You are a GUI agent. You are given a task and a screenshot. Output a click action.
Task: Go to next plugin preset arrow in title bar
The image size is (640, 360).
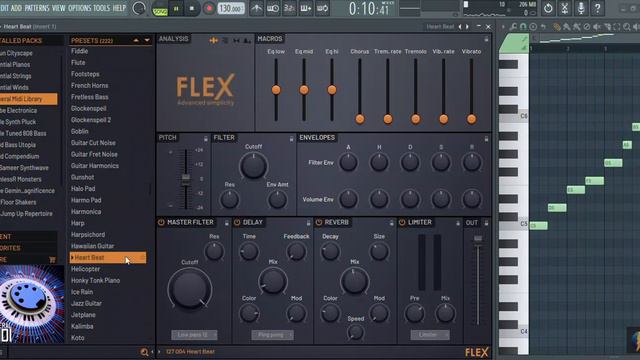(x=467, y=27)
